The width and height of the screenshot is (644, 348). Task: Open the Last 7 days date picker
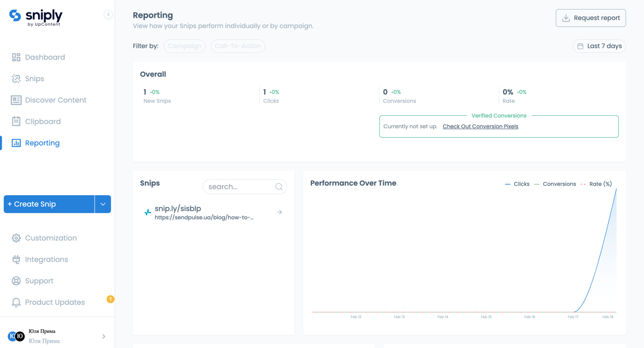(599, 46)
